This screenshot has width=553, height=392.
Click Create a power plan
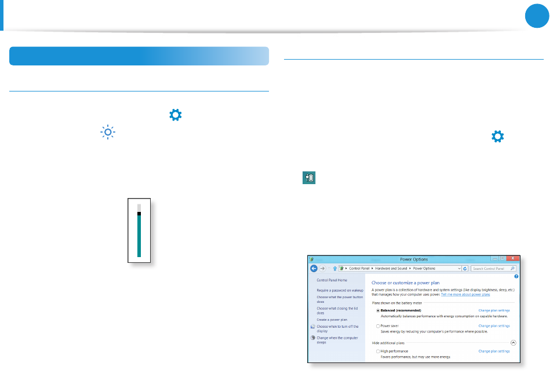(332, 320)
